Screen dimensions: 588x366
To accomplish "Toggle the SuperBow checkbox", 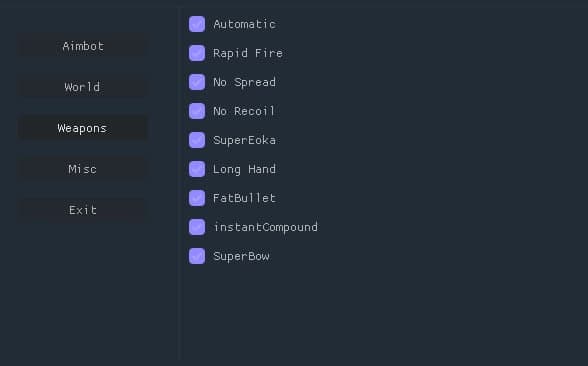I will click(197, 256).
